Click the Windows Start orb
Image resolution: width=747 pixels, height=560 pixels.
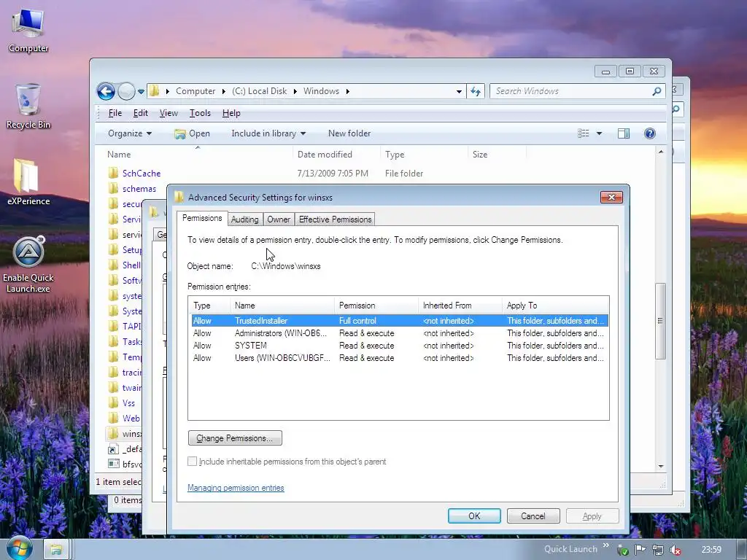click(19, 548)
